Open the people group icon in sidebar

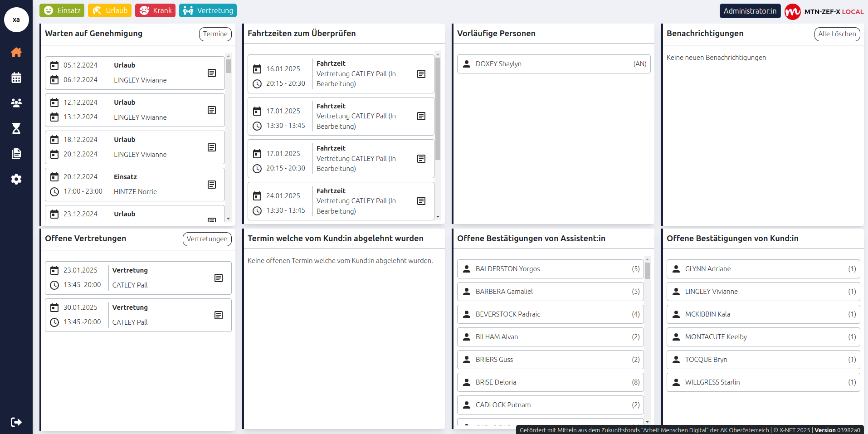click(x=16, y=103)
